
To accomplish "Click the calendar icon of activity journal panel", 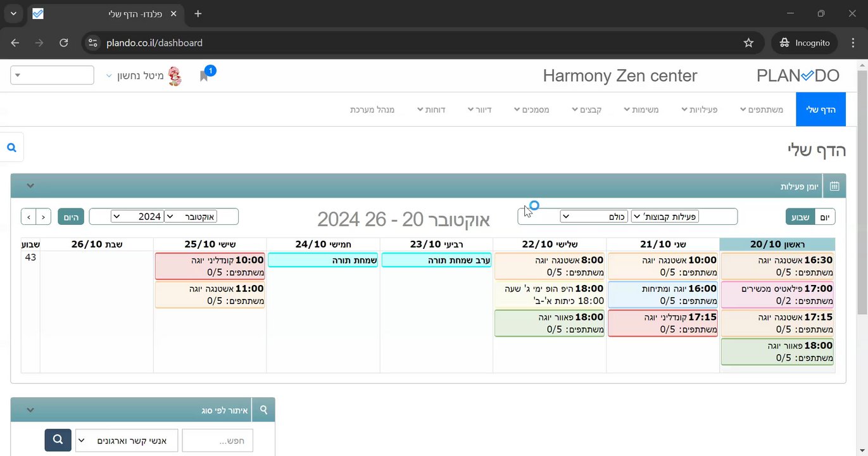I will click(834, 186).
